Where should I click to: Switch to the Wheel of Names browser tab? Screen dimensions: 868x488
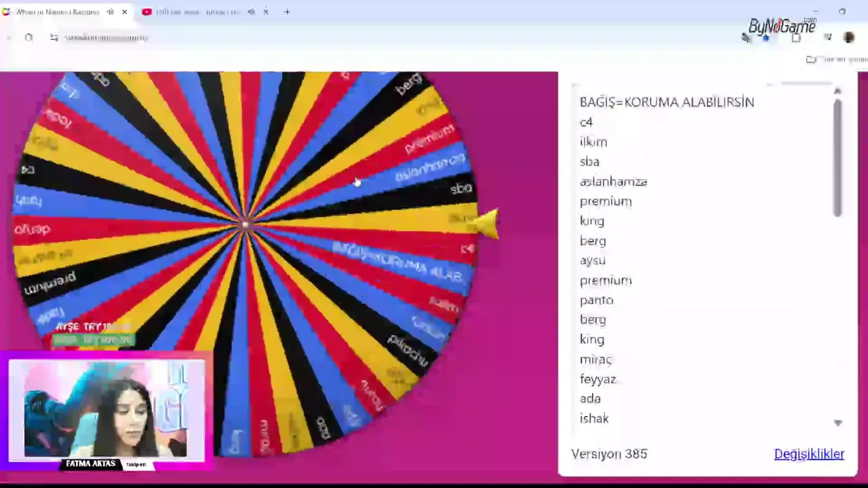click(58, 12)
